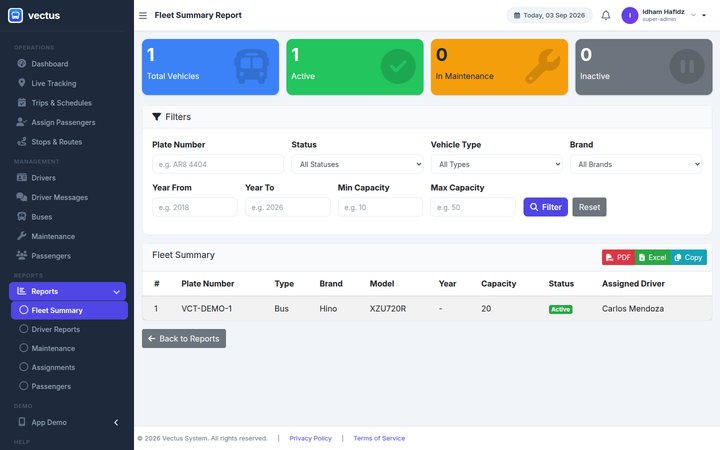Click the Year To input field
This screenshot has width=720, height=450.
pyautogui.click(x=287, y=207)
